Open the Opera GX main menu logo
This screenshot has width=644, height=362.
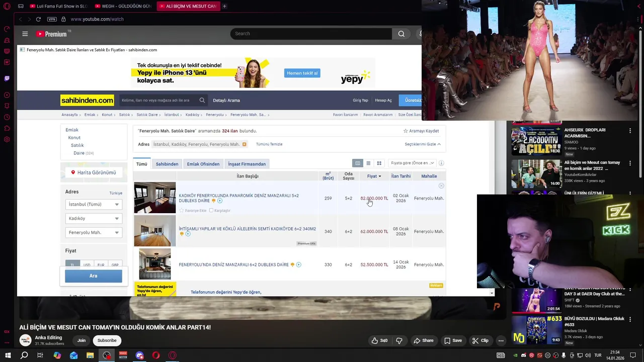pyautogui.click(x=7, y=6)
